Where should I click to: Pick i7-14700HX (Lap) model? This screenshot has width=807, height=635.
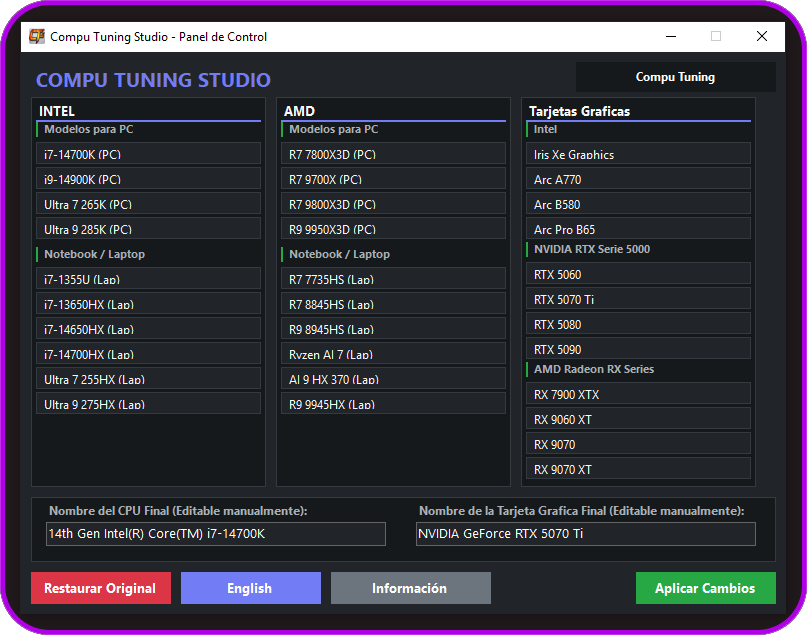click(148, 353)
